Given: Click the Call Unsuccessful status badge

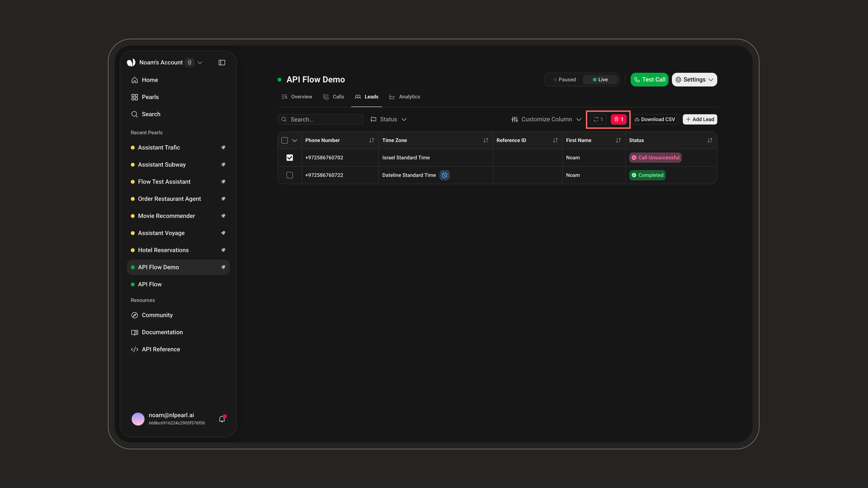Looking at the screenshot, I should point(655,158).
